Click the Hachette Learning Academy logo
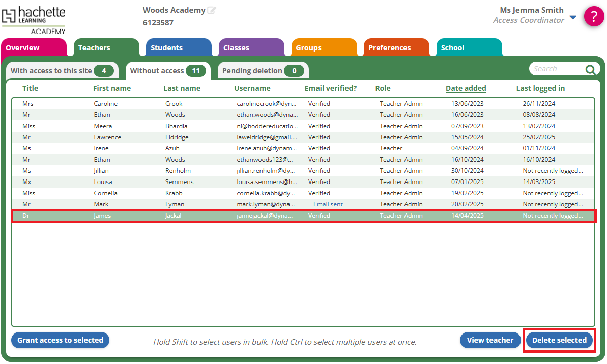 (x=34, y=20)
